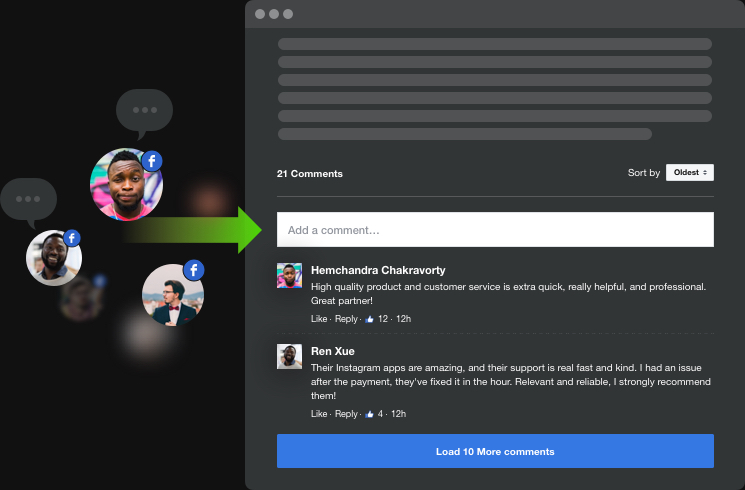Focus the Add a comment field
The width and height of the screenshot is (745, 490).
[495, 230]
